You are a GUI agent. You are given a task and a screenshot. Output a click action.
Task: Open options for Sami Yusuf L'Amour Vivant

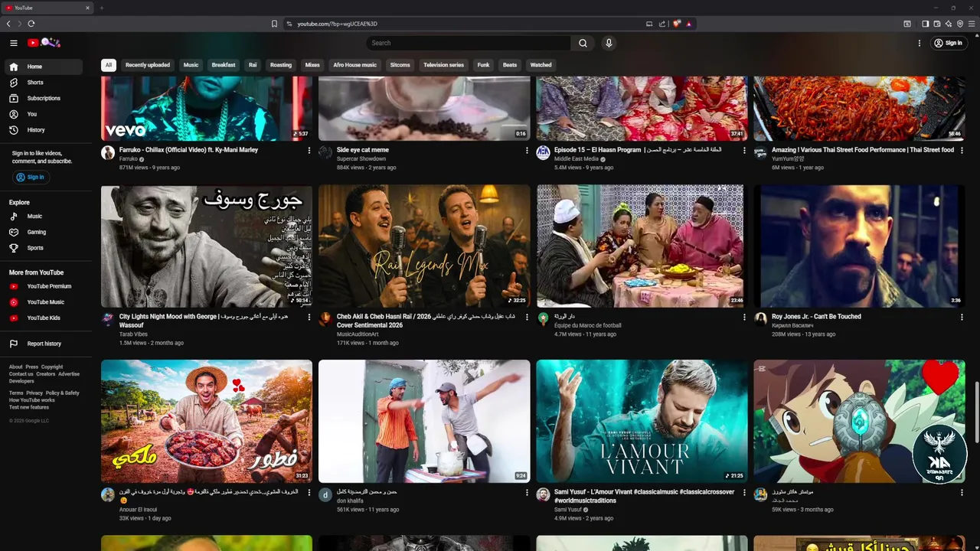pos(744,493)
